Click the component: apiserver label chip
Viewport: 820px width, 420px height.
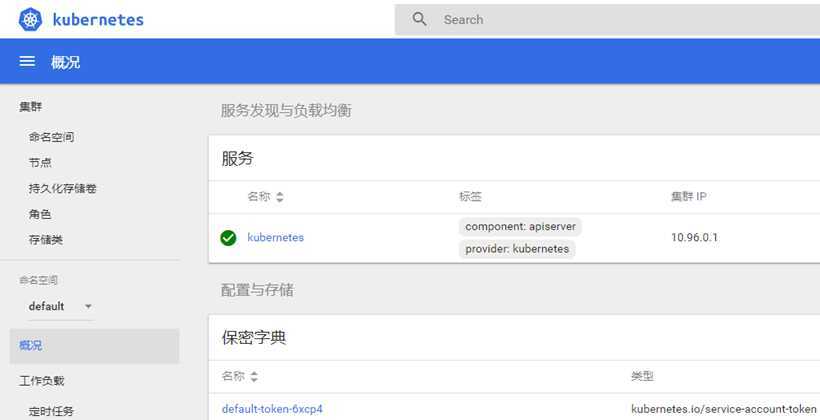point(520,226)
